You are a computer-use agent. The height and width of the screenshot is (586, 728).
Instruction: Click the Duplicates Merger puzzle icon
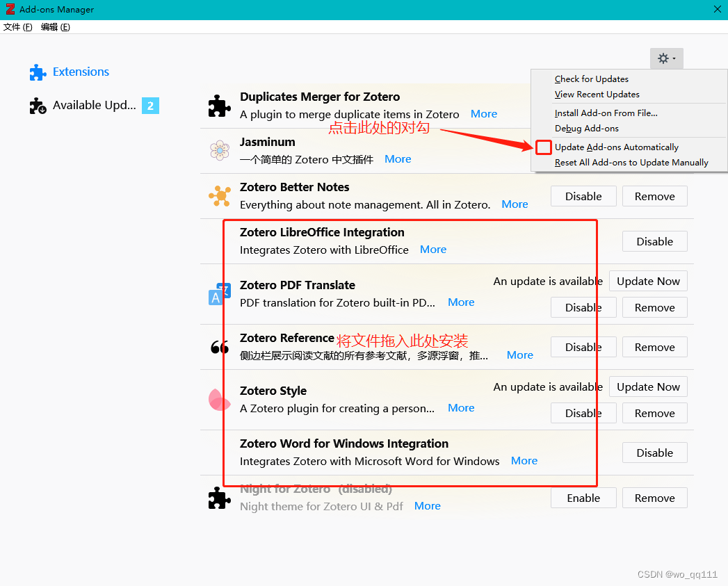pyautogui.click(x=219, y=106)
